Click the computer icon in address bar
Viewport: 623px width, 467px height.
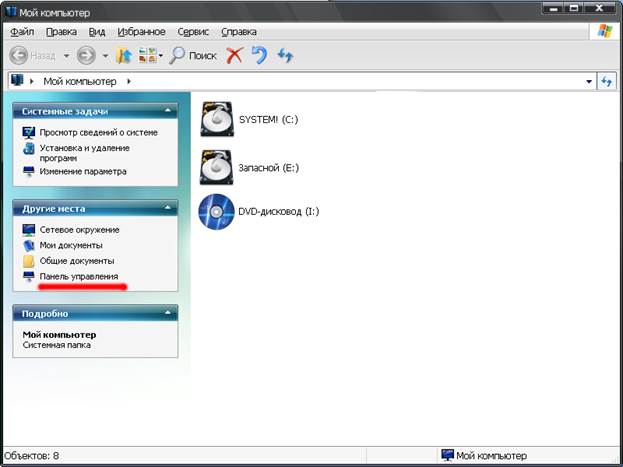pyautogui.click(x=17, y=80)
